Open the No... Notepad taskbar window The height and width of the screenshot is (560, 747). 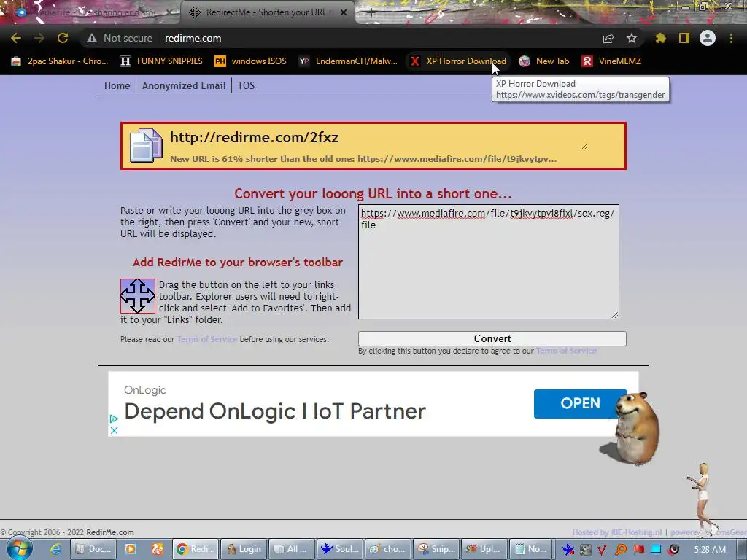pyautogui.click(x=532, y=549)
